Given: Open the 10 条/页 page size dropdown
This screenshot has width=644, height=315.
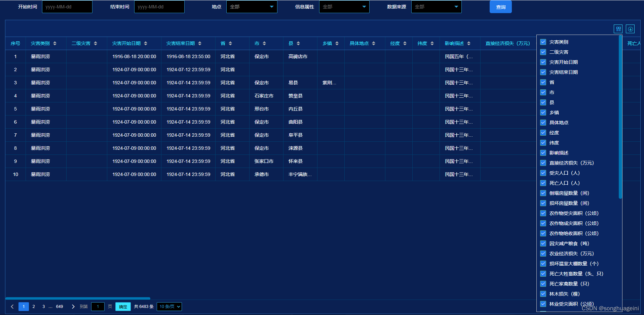Looking at the screenshot, I should pos(169,306).
